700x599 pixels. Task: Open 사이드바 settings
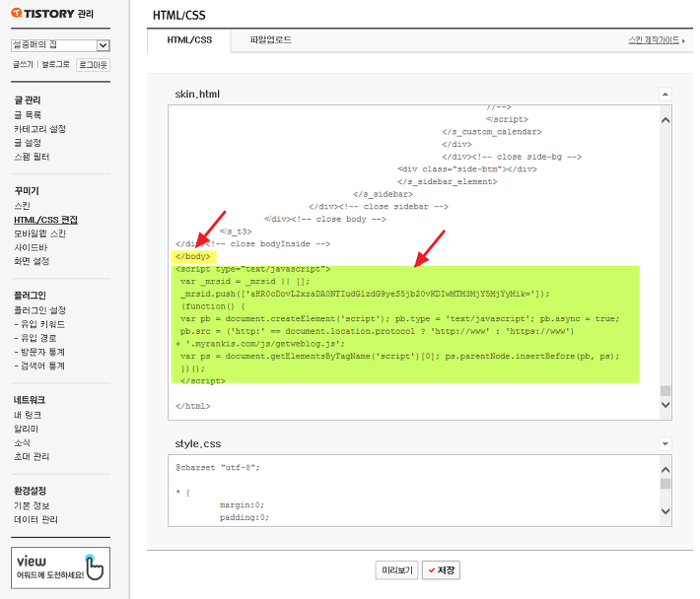click(x=31, y=247)
